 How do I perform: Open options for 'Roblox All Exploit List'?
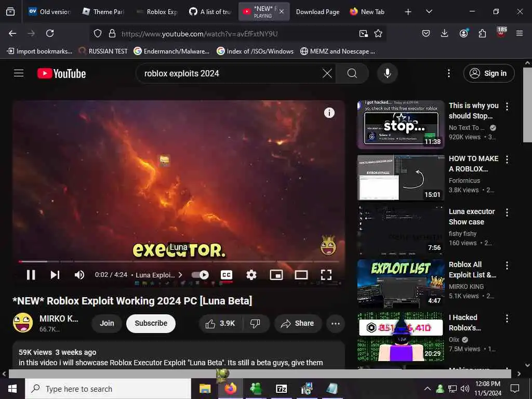tap(507, 265)
